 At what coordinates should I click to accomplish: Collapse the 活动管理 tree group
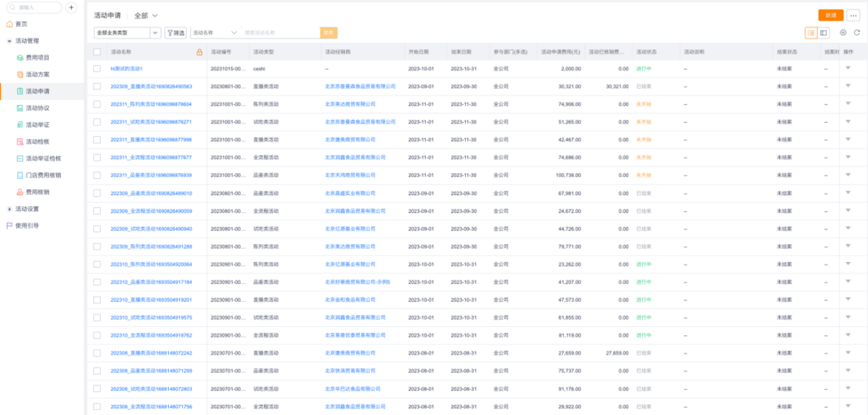[9, 41]
